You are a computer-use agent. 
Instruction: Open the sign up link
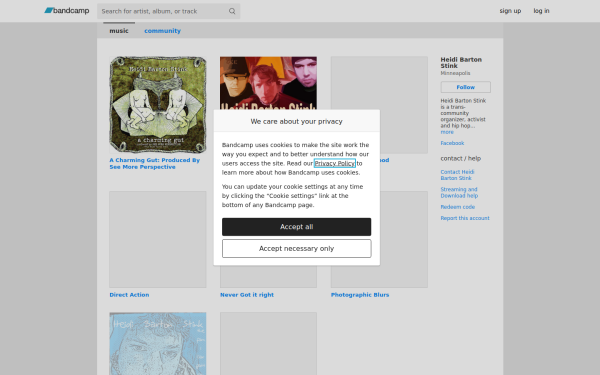(510, 11)
